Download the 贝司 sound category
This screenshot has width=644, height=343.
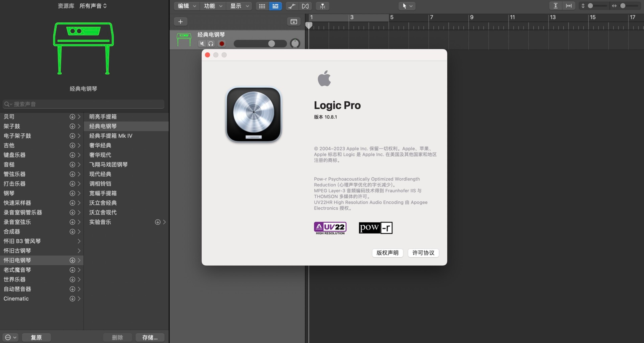[72, 117]
